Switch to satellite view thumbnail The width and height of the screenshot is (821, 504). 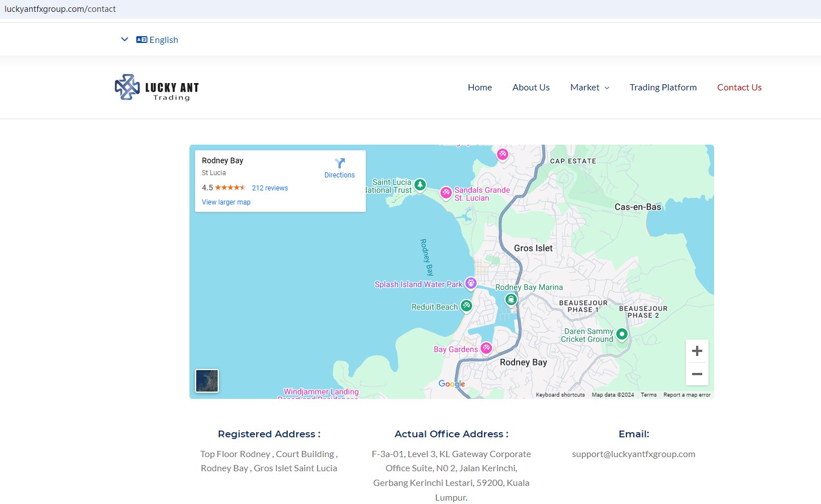[207, 381]
